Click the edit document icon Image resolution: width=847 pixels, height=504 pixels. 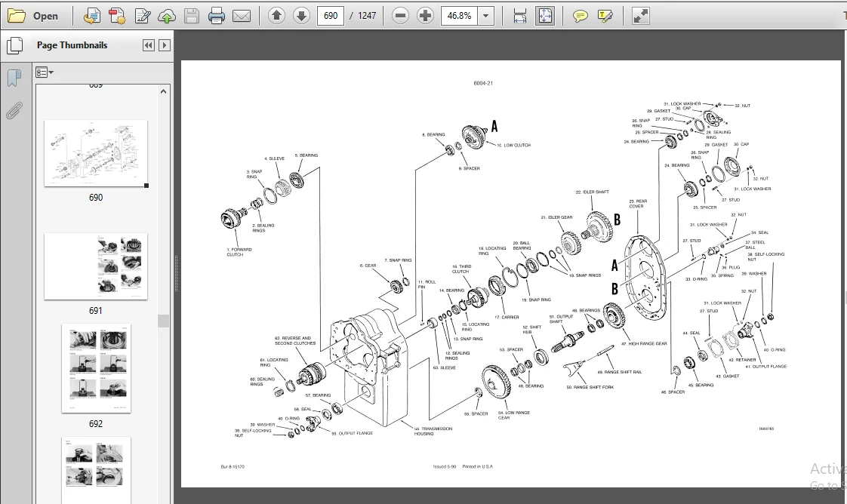click(x=143, y=16)
